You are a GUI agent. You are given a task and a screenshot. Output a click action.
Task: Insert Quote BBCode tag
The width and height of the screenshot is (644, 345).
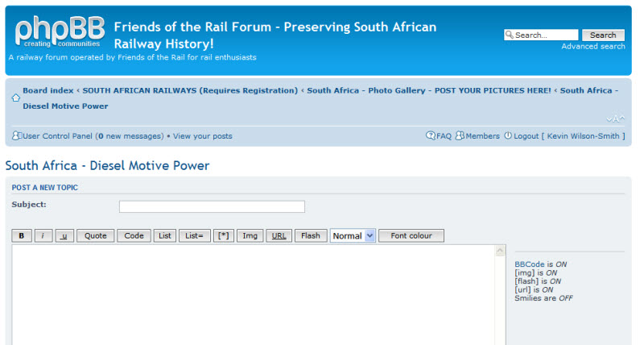click(x=95, y=236)
